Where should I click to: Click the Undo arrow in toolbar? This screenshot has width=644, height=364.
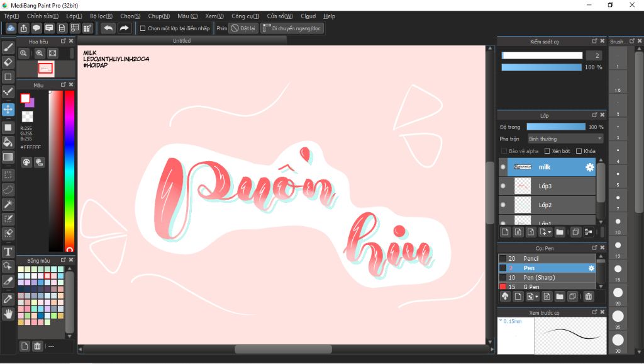click(x=108, y=28)
